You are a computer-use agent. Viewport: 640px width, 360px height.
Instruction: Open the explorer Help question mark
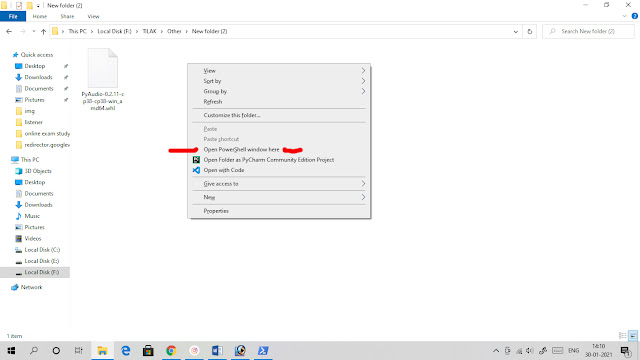pos(635,16)
